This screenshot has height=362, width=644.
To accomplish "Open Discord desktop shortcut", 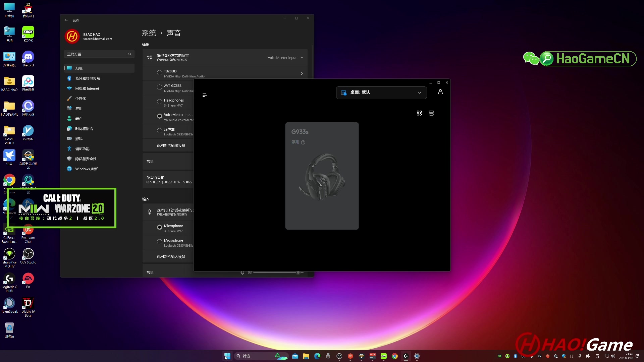I will pyautogui.click(x=28, y=59).
